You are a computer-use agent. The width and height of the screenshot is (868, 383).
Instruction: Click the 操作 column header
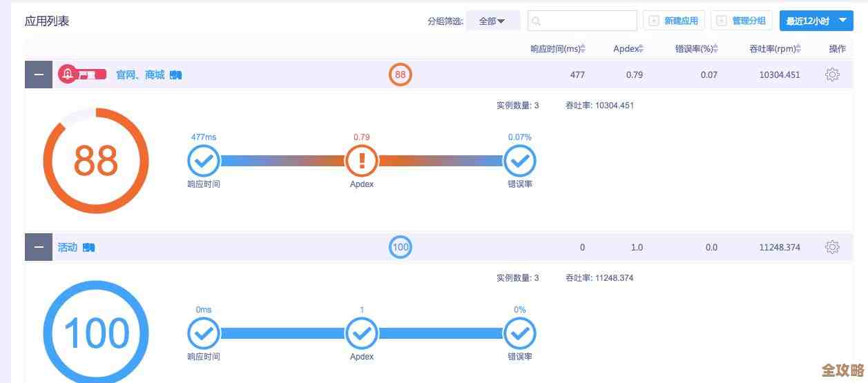click(x=838, y=48)
